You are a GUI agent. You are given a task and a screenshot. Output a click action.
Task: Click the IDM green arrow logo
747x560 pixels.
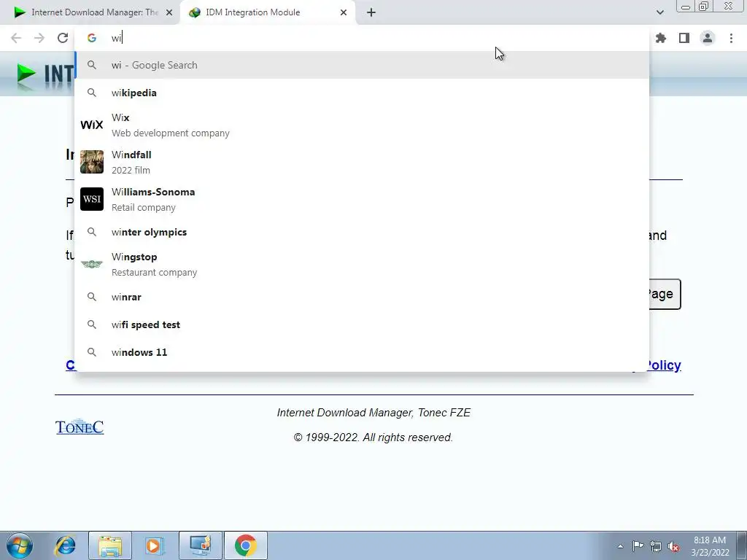coord(26,75)
